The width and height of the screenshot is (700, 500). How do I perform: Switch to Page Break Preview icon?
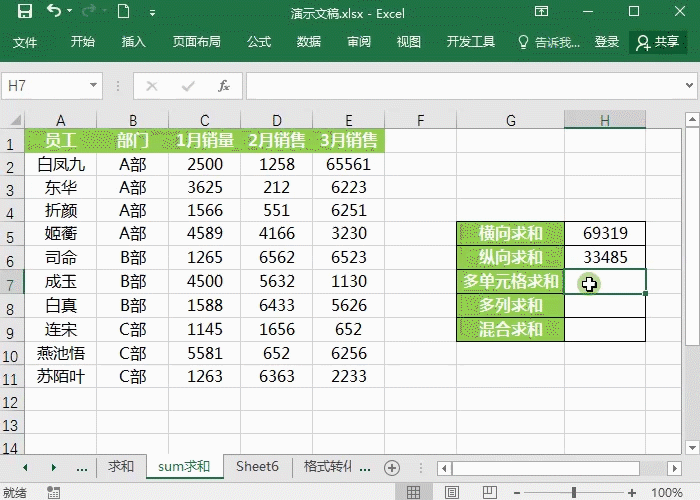(490, 492)
